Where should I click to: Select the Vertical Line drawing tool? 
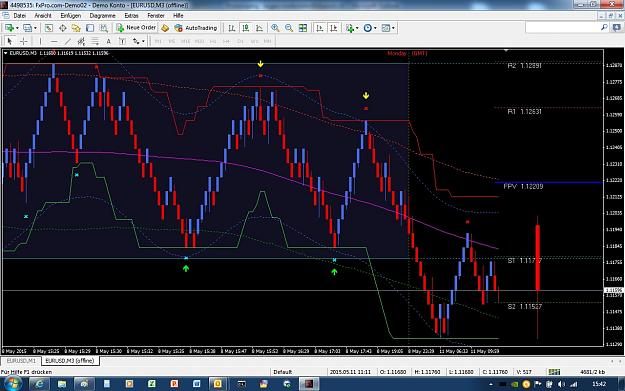pos(40,41)
